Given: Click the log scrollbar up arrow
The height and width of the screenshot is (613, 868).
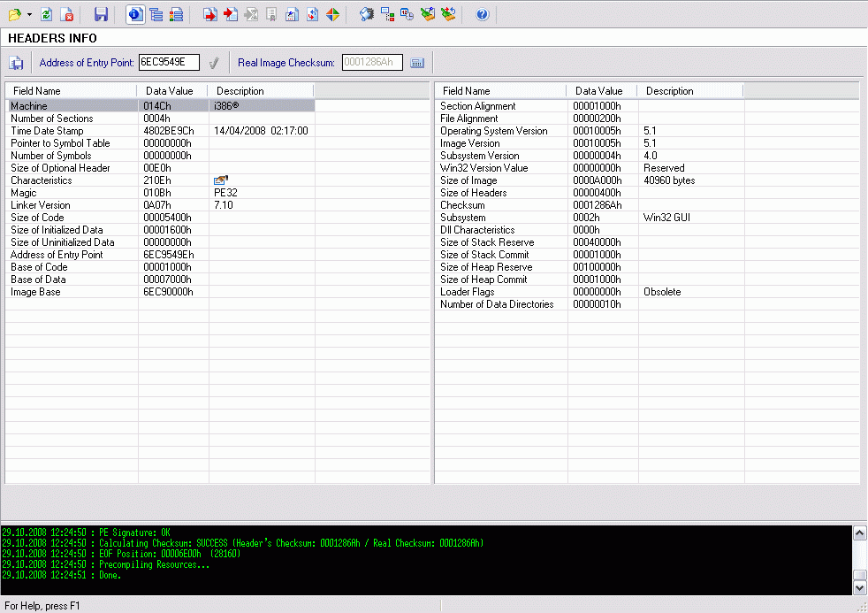Looking at the screenshot, I should (859, 533).
